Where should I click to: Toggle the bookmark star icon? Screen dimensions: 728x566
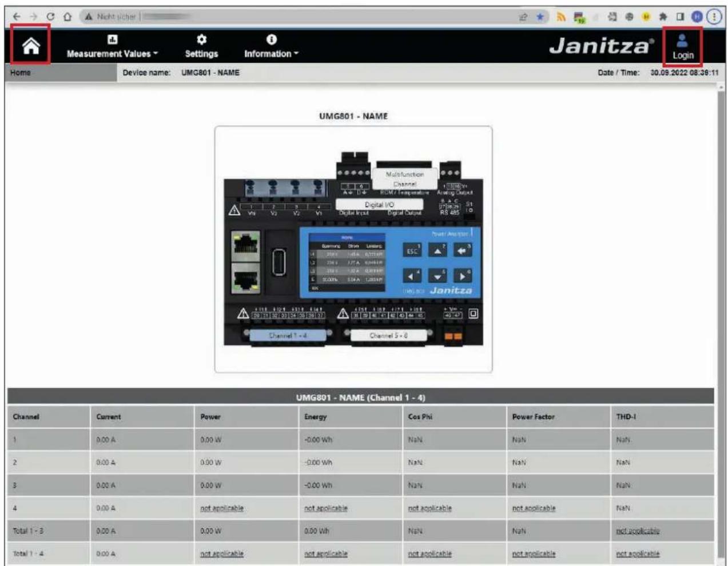pos(540,17)
